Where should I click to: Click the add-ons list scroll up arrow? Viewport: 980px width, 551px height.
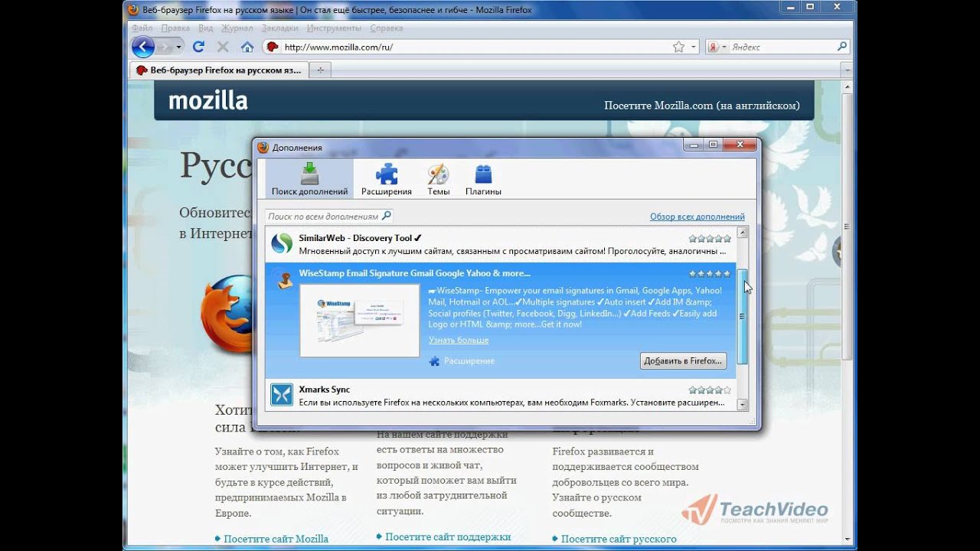(x=742, y=232)
